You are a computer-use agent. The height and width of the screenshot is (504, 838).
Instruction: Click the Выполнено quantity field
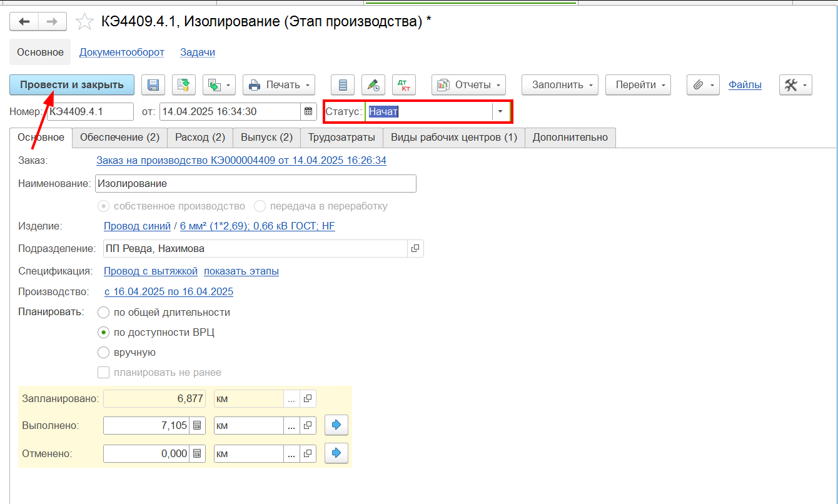click(147, 426)
